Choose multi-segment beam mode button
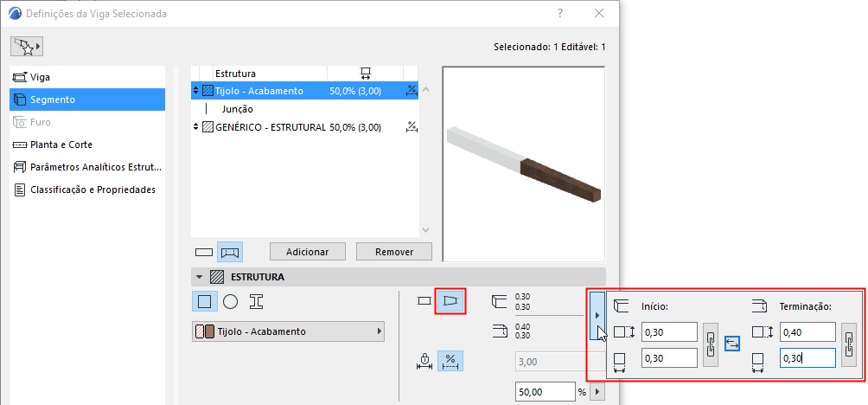Viewport: 868px width, 405px height. coord(230,252)
